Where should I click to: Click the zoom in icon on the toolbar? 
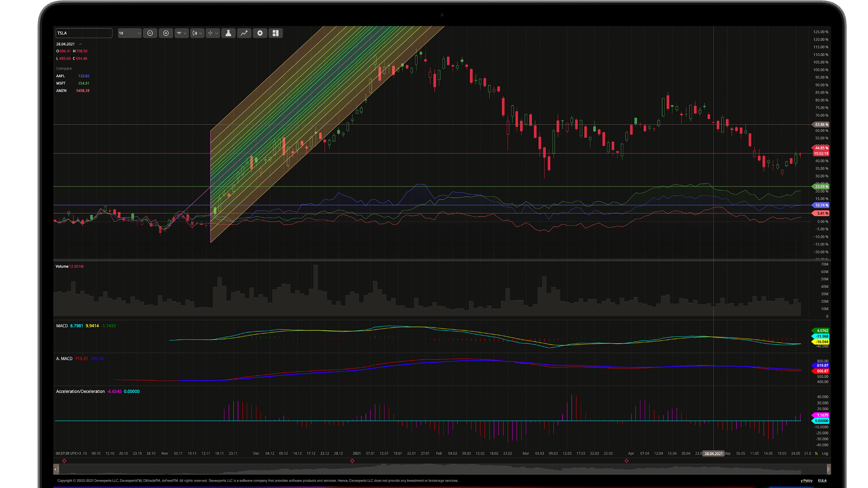click(x=166, y=33)
